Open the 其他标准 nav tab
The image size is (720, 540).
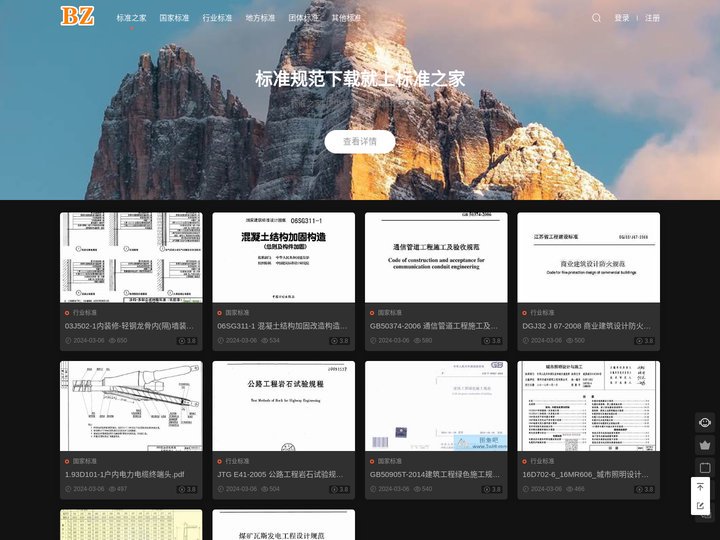(x=346, y=18)
